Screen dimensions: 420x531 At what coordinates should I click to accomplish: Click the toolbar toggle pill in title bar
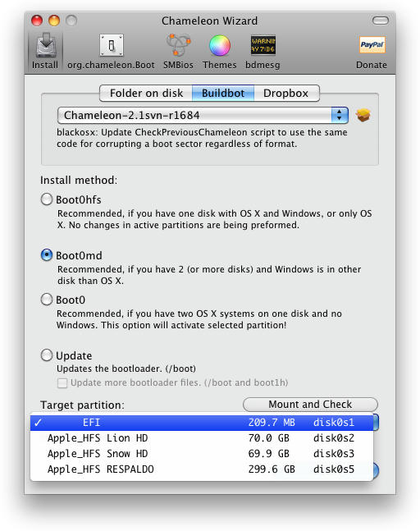pyautogui.click(x=381, y=21)
